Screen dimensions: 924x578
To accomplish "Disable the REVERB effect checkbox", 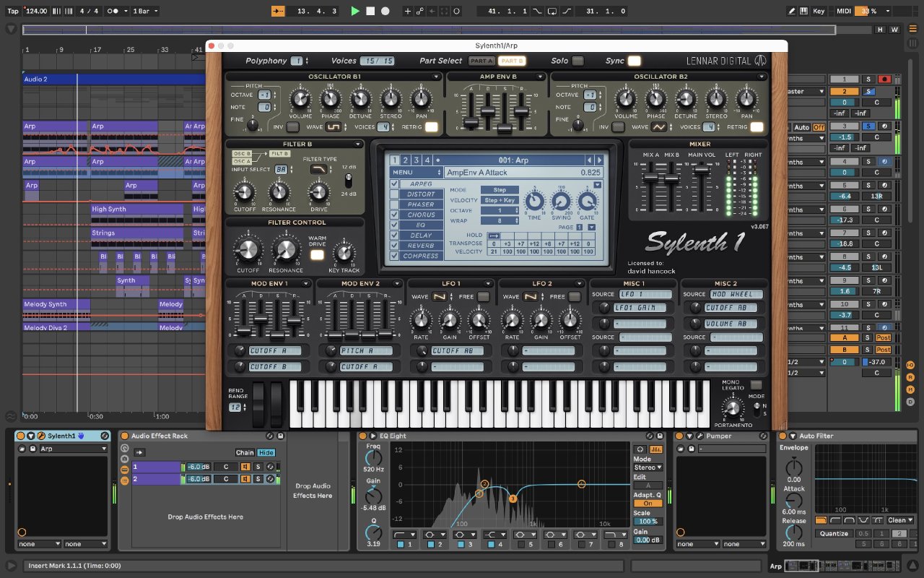I will click(394, 246).
